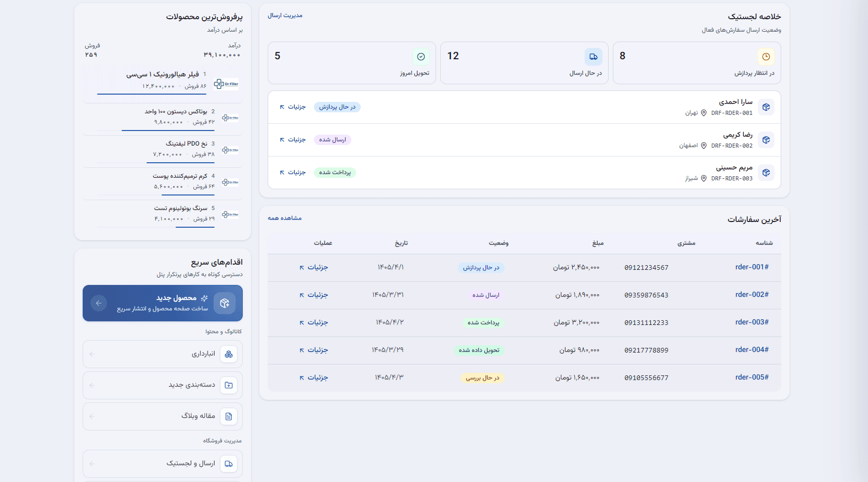This screenshot has height=482, width=868.
Task: Open the 'مدیریت ارسال' link
Action: point(285,16)
